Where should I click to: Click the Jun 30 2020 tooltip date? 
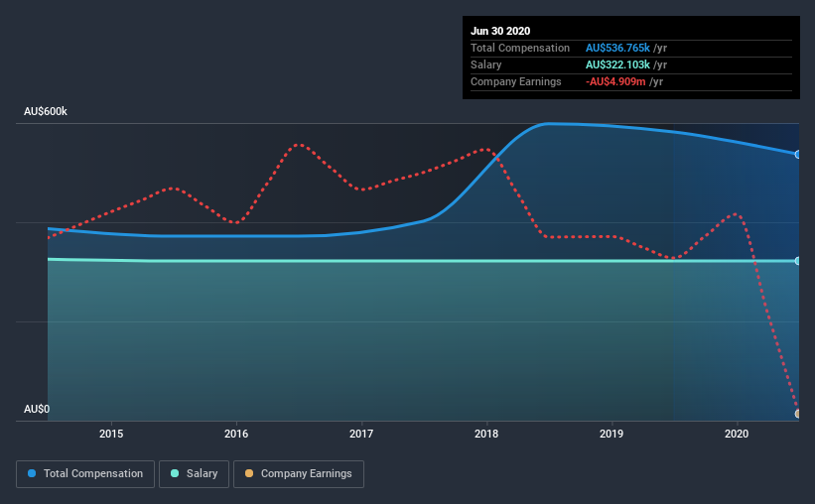pyautogui.click(x=500, y=31)
